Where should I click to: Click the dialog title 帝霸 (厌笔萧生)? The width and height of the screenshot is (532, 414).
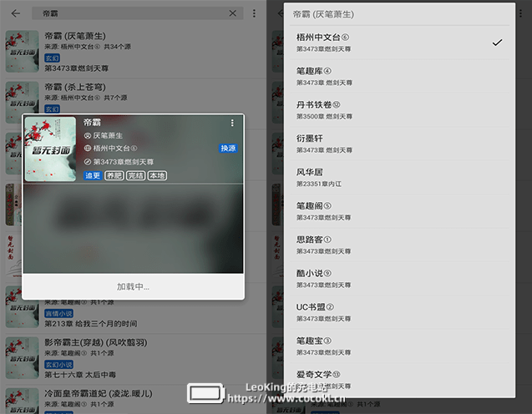tap(323, 14)
